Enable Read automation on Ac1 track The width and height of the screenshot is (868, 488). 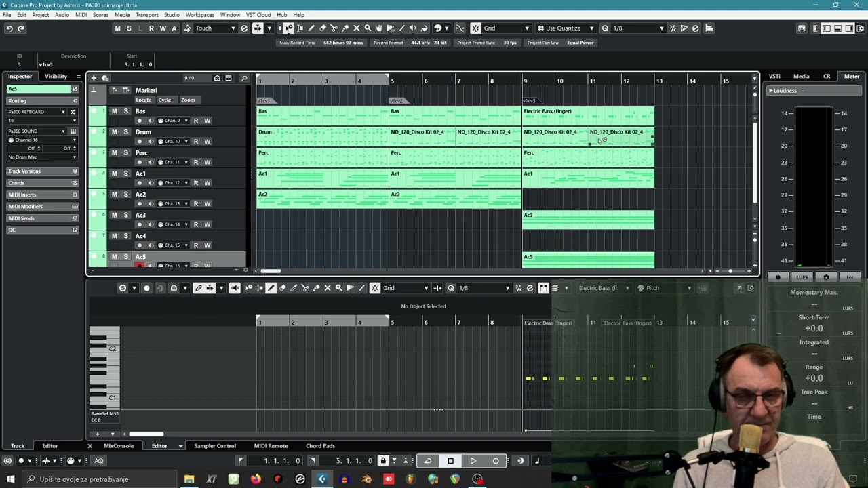pyautogui.click(x=196, y=183)
